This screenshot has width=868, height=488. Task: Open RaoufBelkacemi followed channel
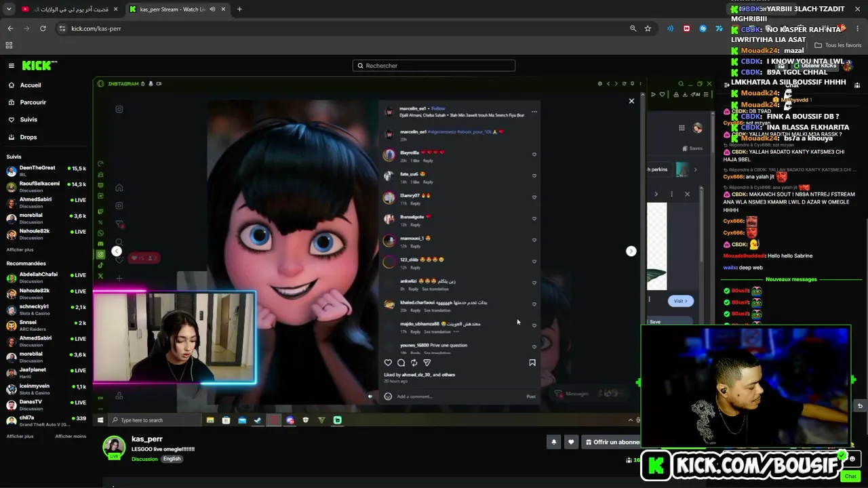pyautogui.click(x=46, y=186)
